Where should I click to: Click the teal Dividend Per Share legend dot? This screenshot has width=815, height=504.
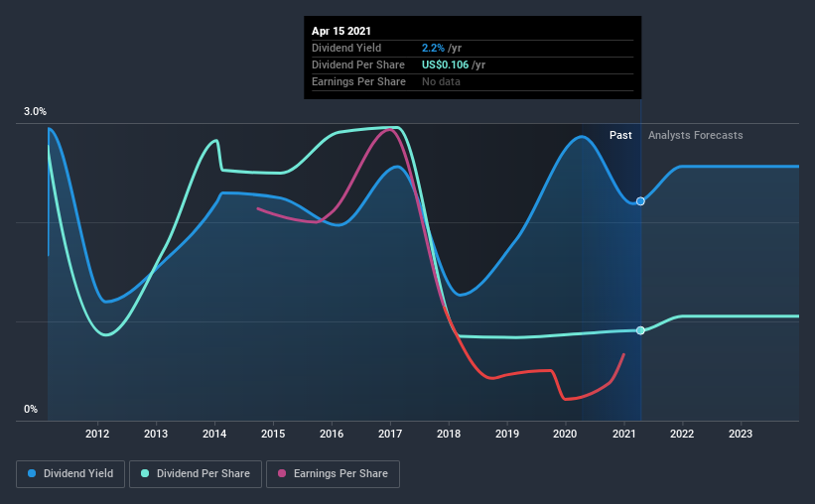(145, 473)
